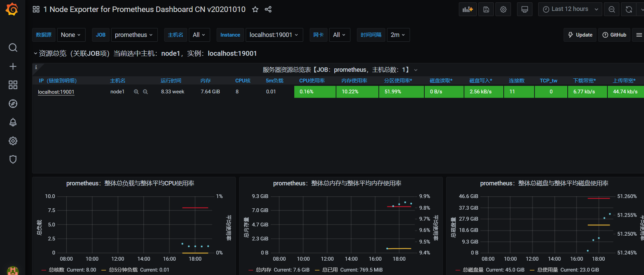
Task: Sort table by 5m负载 column header
Action: 275,81
